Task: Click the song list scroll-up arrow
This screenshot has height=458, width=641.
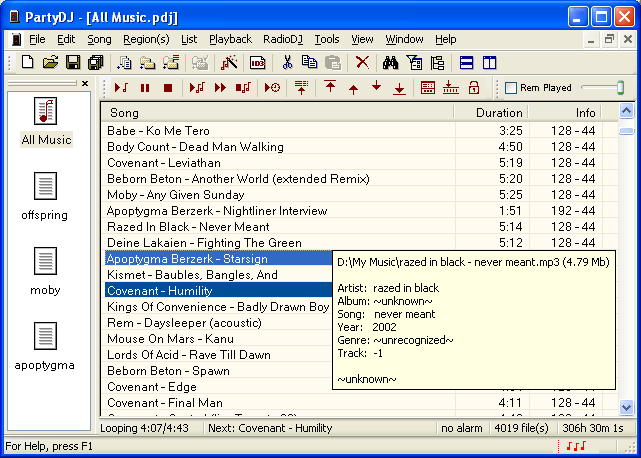Action: click(626, 111)
